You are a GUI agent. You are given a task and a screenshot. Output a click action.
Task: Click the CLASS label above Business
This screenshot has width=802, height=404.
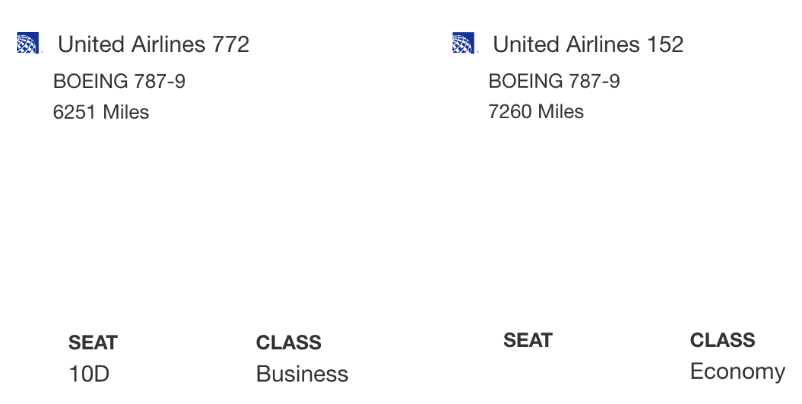click(289, 343)
